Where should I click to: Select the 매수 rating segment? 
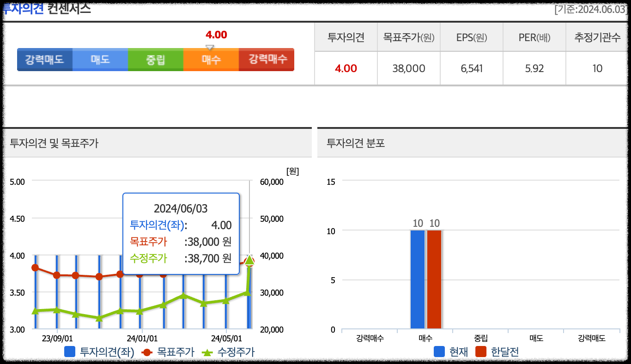tap(211, 59)
